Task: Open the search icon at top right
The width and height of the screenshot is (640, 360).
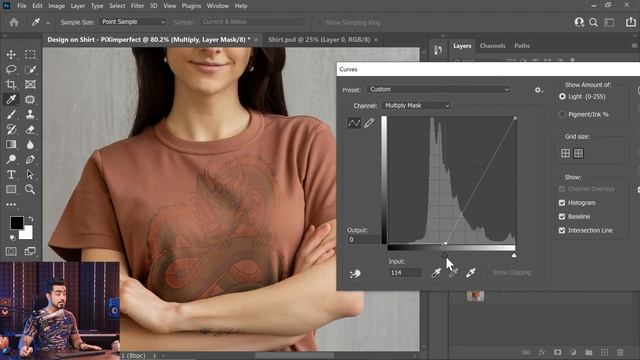Action: (x=593, y=22)
